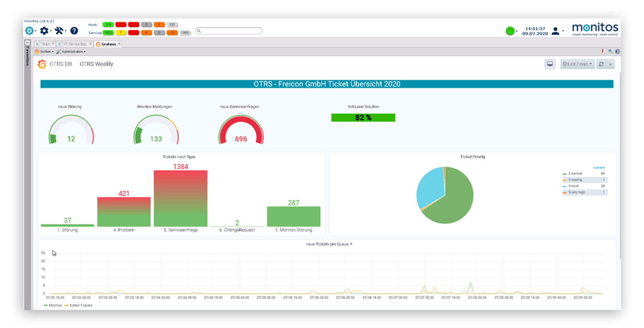Select the Grafana tab
Screen dimensions: 644x328
click(x=108, y=44)
